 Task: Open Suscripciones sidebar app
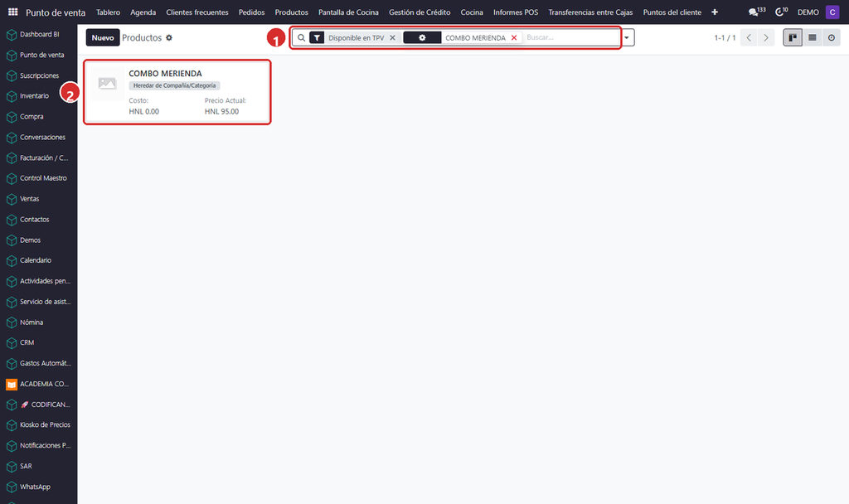[x=38, y=75]
